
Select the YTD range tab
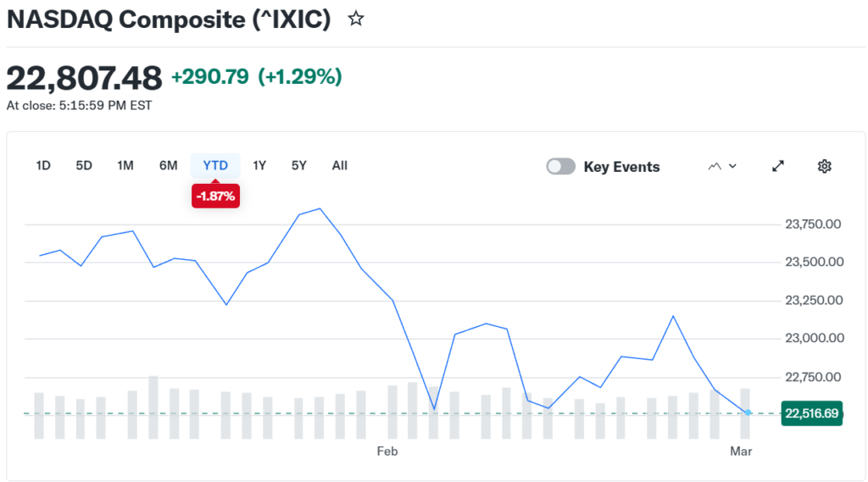tap(215, 165)
